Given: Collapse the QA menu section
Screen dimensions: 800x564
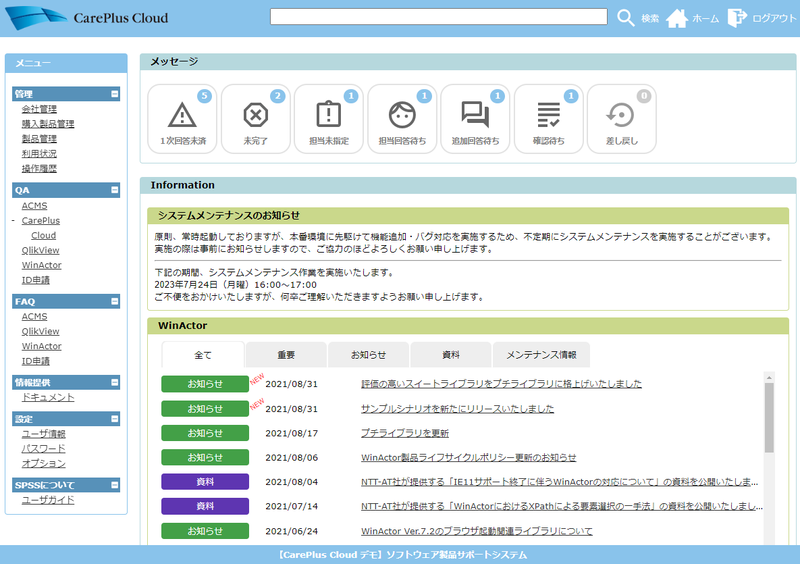Looking at the screenshot, I should click(x=115, y=189).
